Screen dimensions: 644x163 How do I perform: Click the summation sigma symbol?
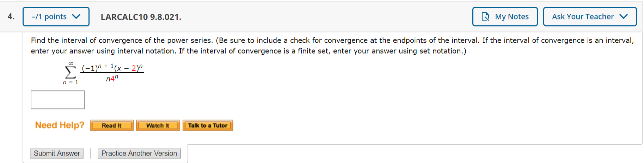click(x=70, y=72)
